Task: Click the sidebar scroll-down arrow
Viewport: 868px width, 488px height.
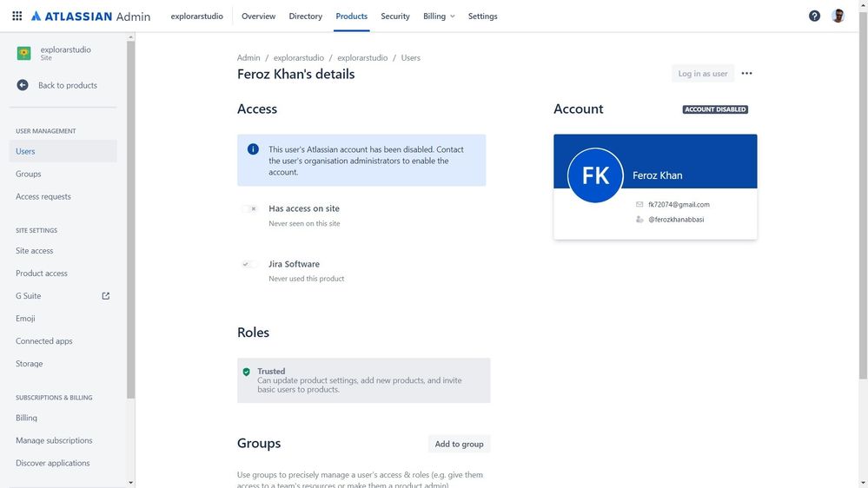Action: pos(130,483)
